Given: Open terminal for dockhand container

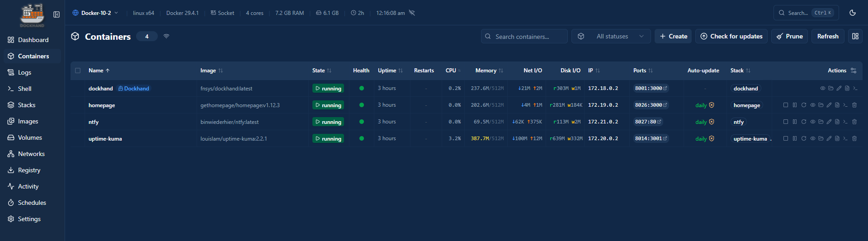Looking at the screenshot, I should click(x=855, y=88).
